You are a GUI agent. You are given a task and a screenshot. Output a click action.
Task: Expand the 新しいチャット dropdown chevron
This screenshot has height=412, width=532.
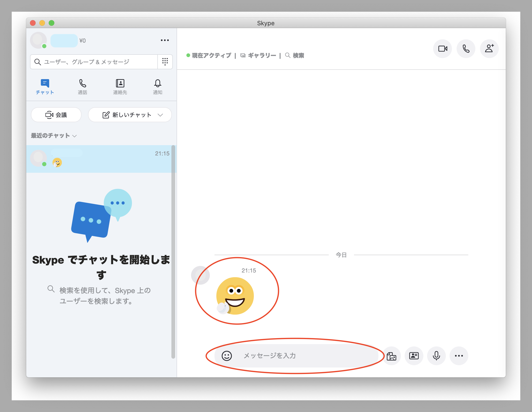[x=160, y=115]
